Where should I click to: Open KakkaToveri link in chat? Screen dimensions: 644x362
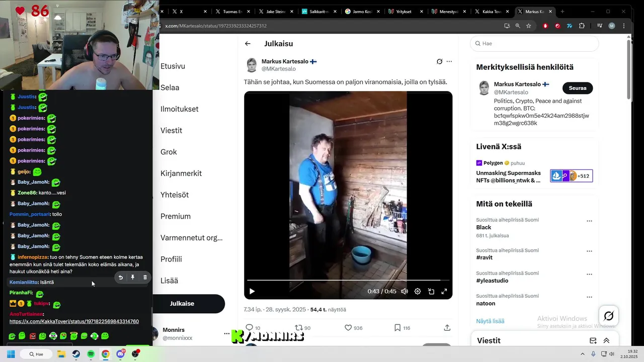point(74,321)
